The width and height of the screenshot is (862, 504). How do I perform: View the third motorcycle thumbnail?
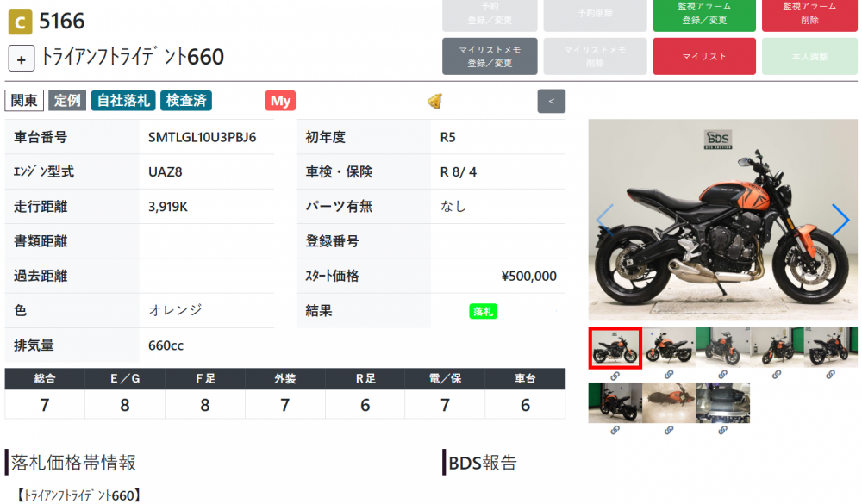pos(722,347)
